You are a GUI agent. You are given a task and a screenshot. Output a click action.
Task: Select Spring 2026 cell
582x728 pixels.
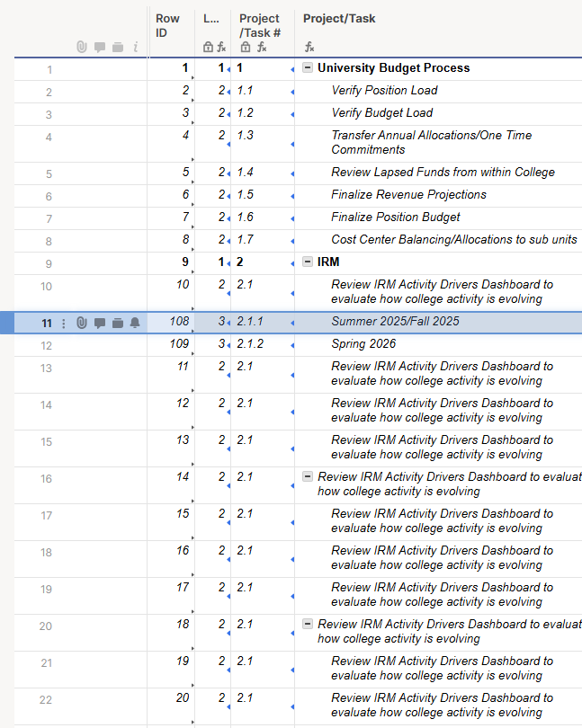coord(438,345)
